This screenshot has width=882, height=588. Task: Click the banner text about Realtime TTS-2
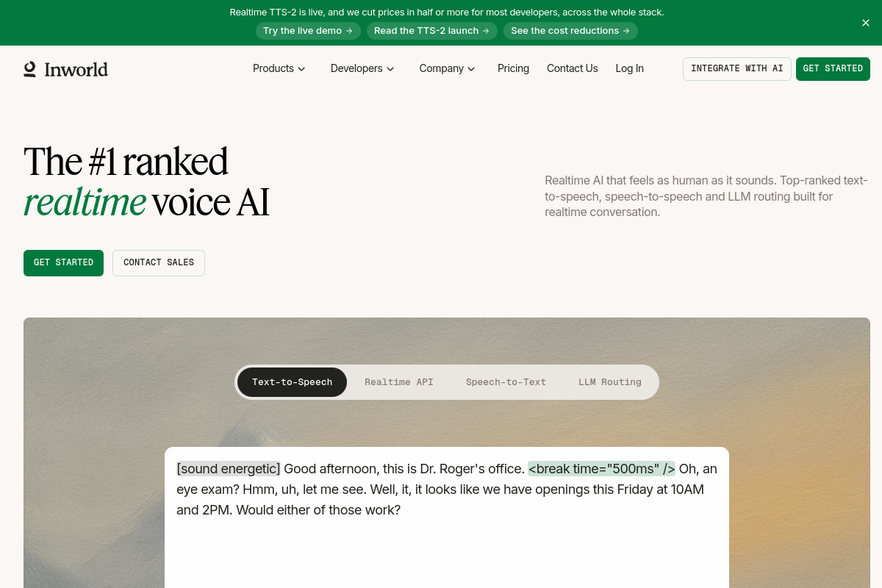pos(447,12)
